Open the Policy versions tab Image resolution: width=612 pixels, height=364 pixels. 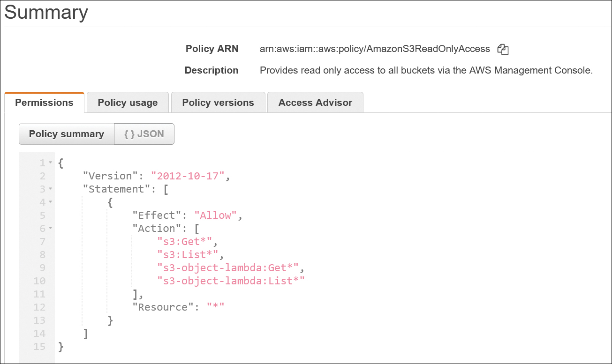(218, 103)
